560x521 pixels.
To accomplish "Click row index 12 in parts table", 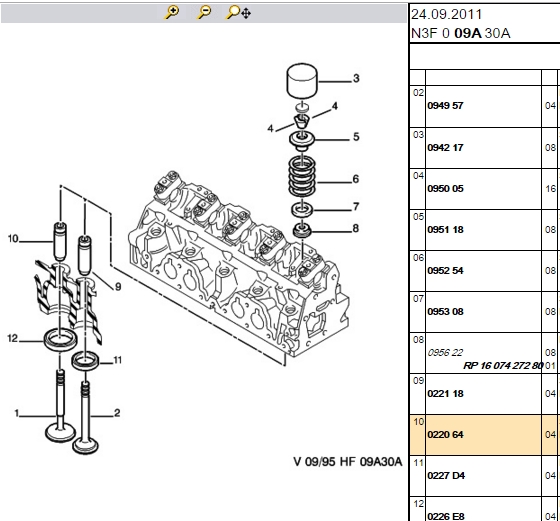I will coord(418,504).
